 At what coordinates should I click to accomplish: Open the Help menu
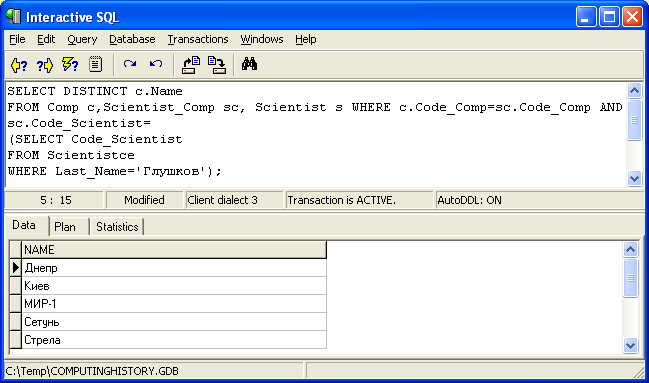(306, 39)
